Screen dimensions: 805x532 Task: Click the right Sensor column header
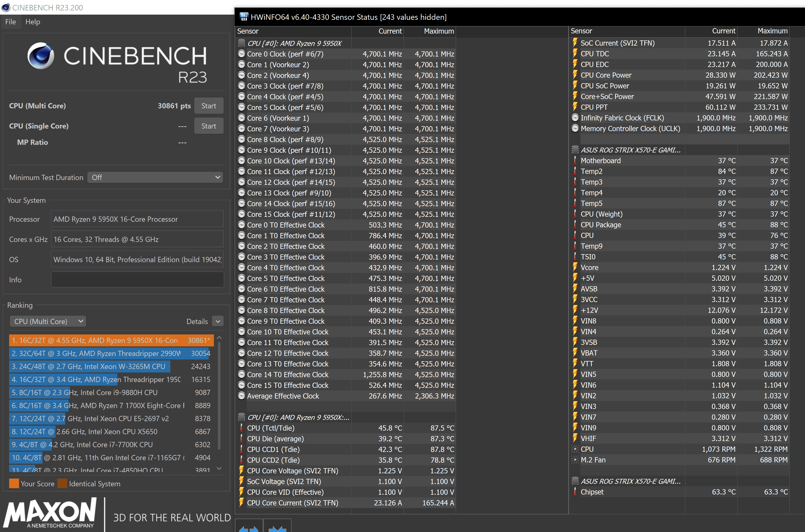coord(627,31)
